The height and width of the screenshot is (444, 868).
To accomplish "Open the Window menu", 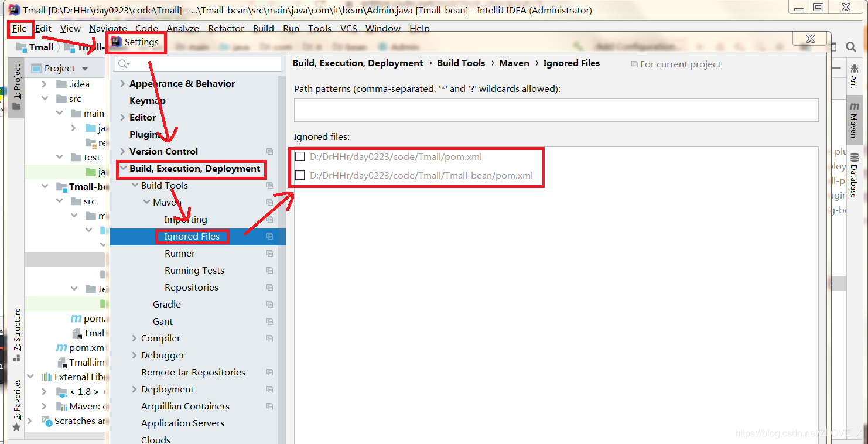I will [x=383, y=28].
